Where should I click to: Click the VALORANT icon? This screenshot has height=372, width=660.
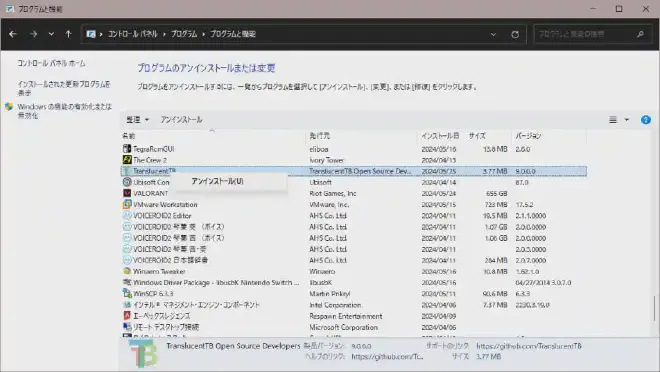(127, 193)
